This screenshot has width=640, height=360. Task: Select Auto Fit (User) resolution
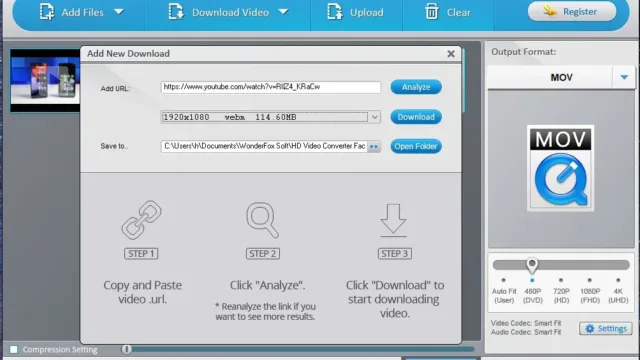tap(504, 291)
